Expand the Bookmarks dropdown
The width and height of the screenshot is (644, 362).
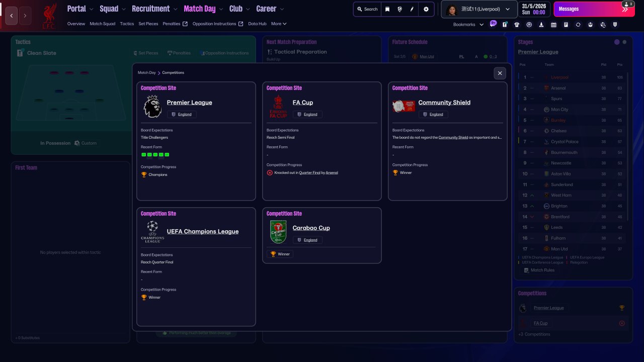[468, 25]
